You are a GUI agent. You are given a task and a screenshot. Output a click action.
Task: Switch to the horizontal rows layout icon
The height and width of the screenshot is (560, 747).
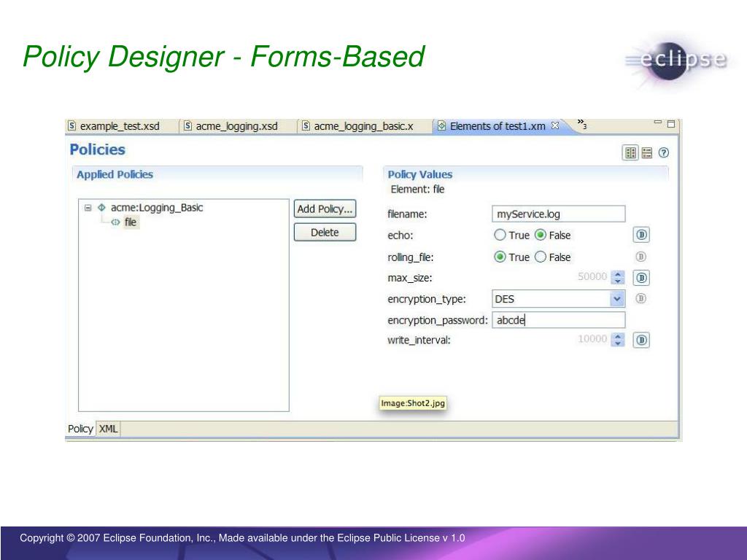pos(647,153)
